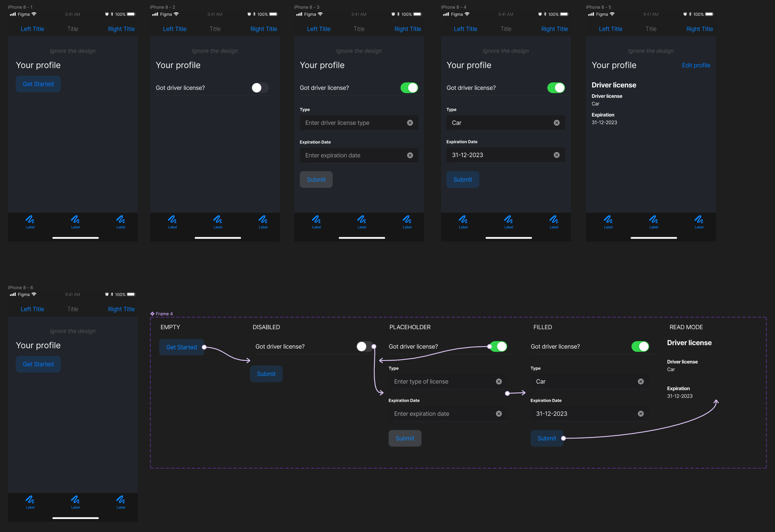Click Right Title in iPhone 8 - 6 nav bar

121,309
